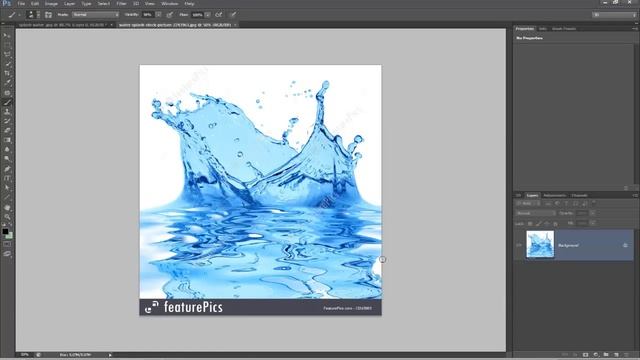Add a layer mask

(x=585, y=355)
